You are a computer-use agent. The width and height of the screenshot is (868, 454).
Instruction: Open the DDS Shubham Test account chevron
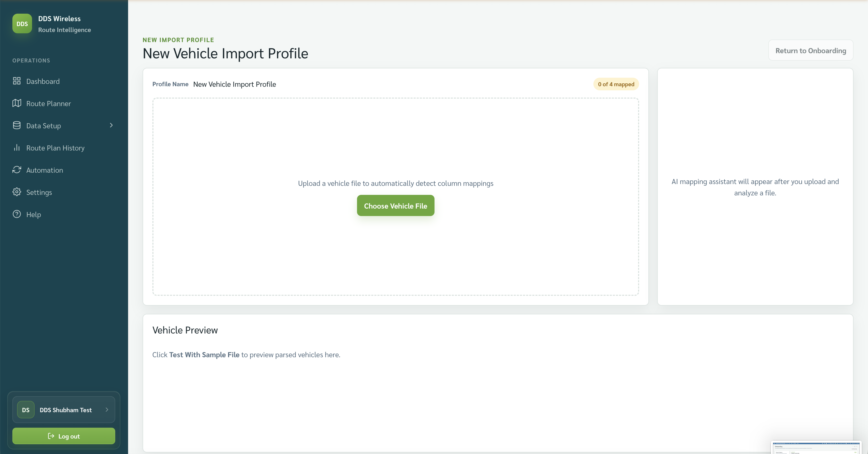tap(107, 410)
